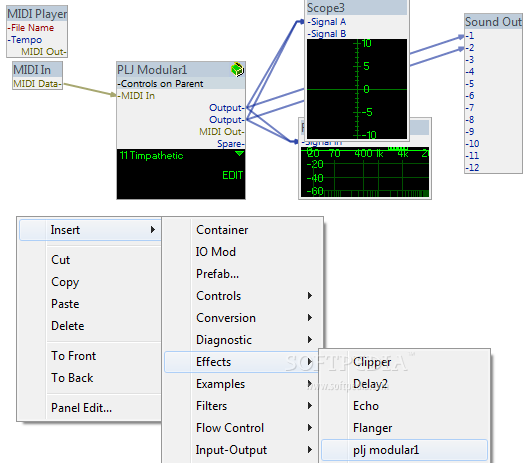Screen dimensions: 531x463
Task: Click the green cube icon on PLJ Modular1
Action: click(237, 69)
